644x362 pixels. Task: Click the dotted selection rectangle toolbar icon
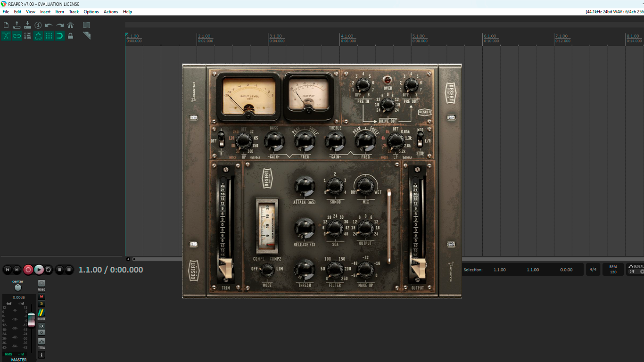point(87,25)
